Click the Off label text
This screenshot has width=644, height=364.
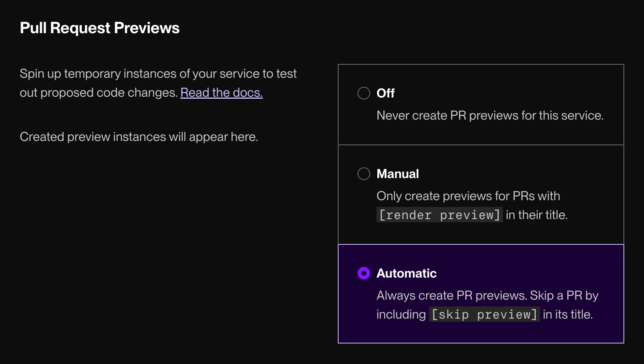pyautogui.click(x=386, y=93)
